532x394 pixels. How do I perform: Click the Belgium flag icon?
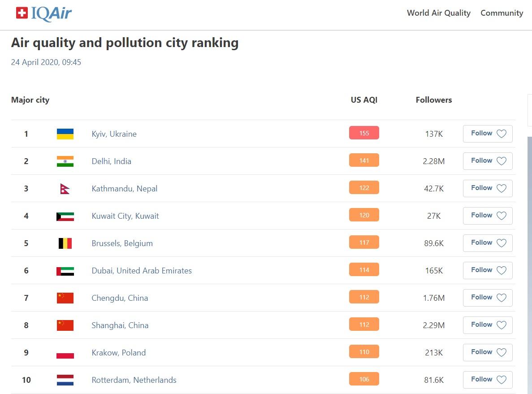click(65, 243)
